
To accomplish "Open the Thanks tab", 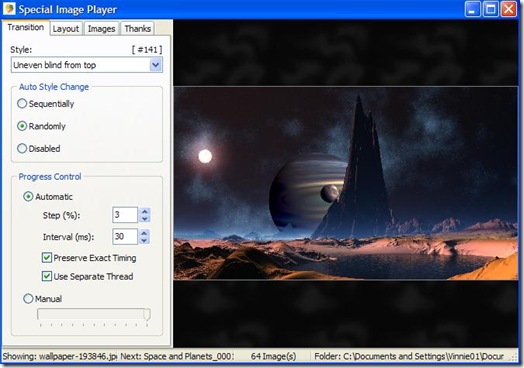I will [x=137, y=29].
